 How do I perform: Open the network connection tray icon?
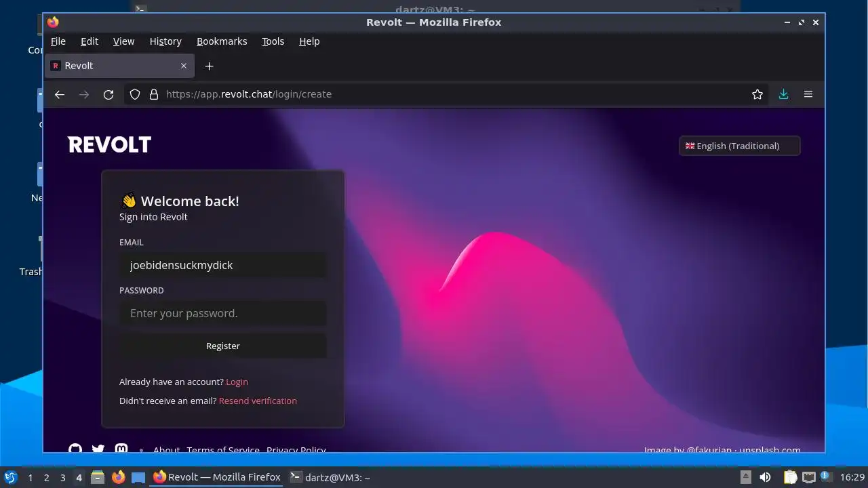pyautogui.click(x=809, y=477)
